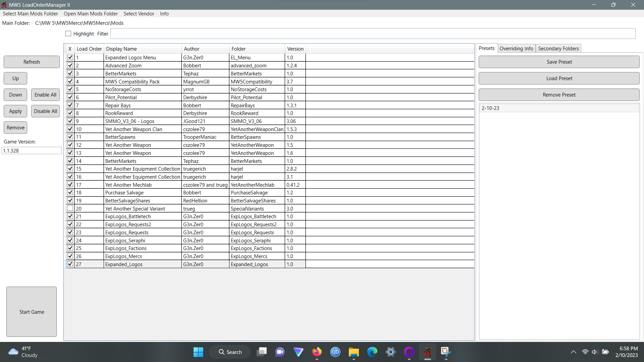Image resolution: width=644 pixels, height=362 pixels.
Task: Click Save Preset button
Action: pos(559,62)
